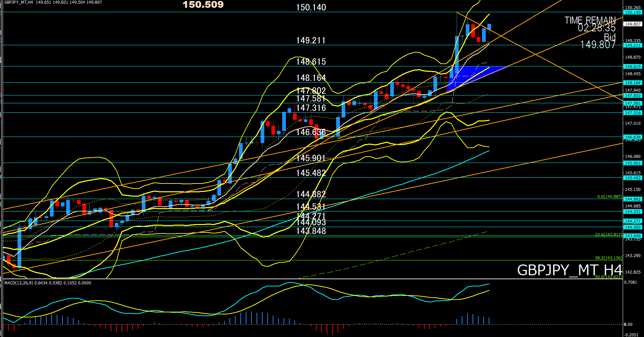The image size is (644, 337).
Task: Click the GBPJPY_MT,H4 chart title text
Action: (x=19, y=2)
